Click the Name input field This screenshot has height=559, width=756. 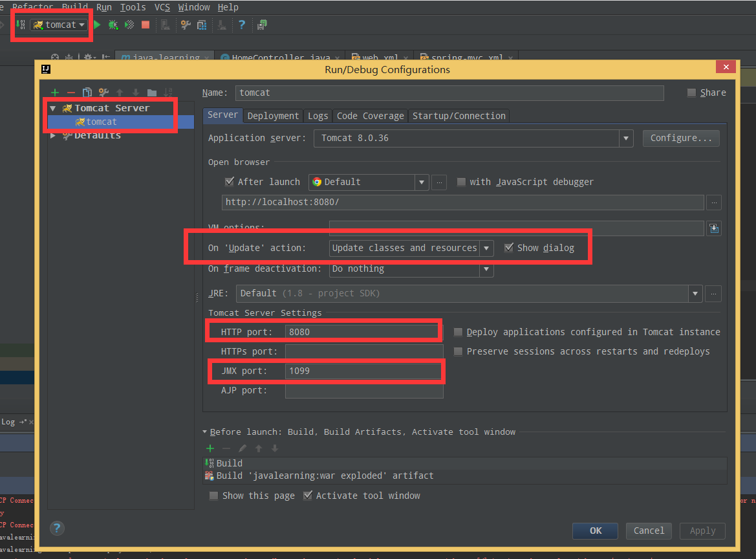[449, 93]
